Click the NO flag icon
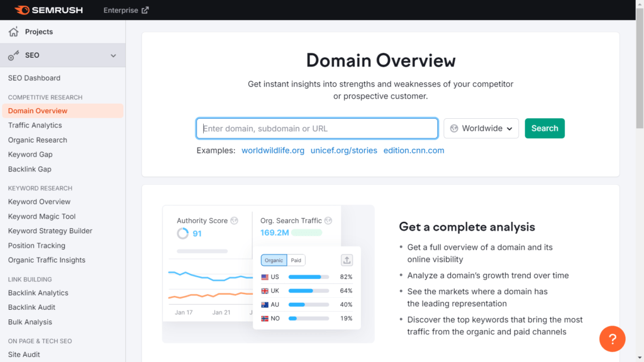Viewport: 644px width, 362px height. point(265,319)
